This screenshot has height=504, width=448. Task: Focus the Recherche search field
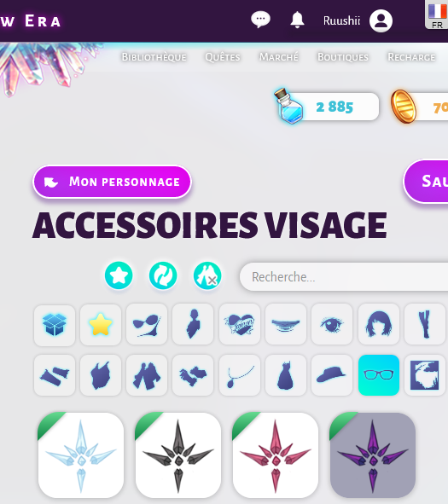(x=344, y=277)
